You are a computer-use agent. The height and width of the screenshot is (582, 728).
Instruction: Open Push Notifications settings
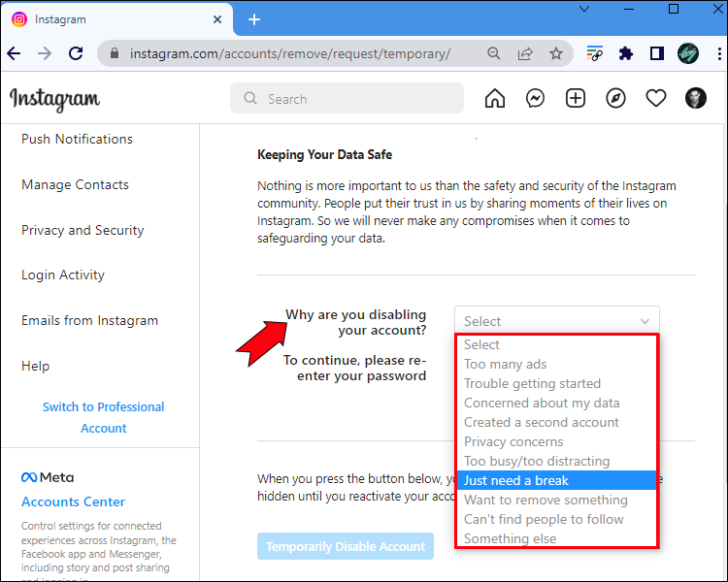[x=77, y=140]
